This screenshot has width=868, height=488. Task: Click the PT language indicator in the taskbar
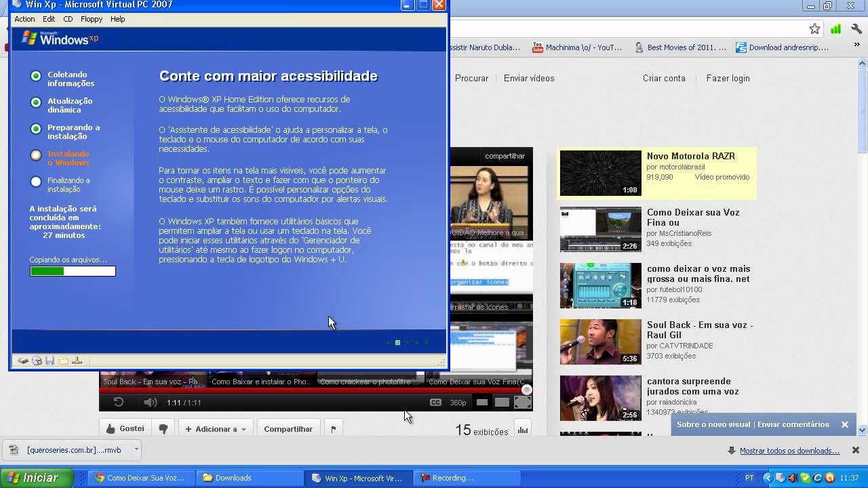pyautogui.click(x=749, y=478)
